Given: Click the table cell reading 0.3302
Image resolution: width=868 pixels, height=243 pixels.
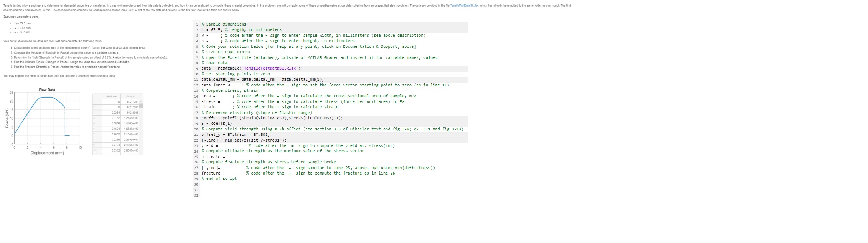Looking at the screenshot, I should 111,151.
